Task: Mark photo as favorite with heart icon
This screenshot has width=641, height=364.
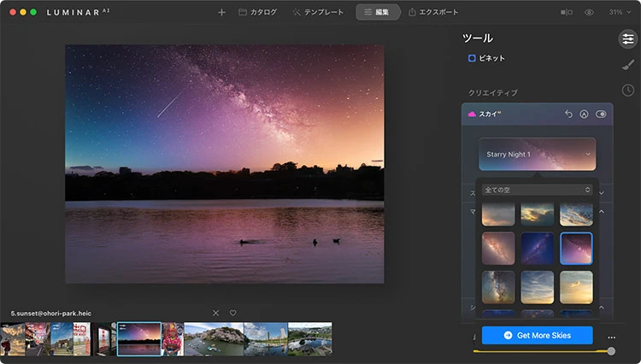Action: click(232, 313)
